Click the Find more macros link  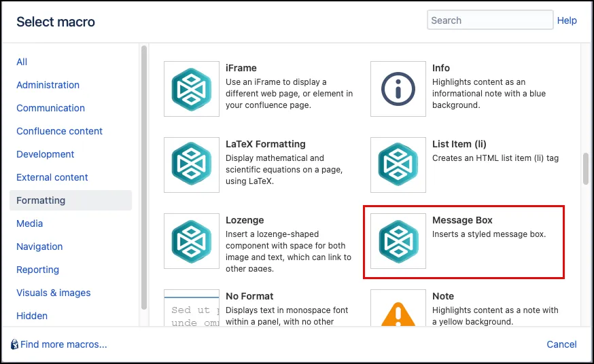tap(64, 344)
